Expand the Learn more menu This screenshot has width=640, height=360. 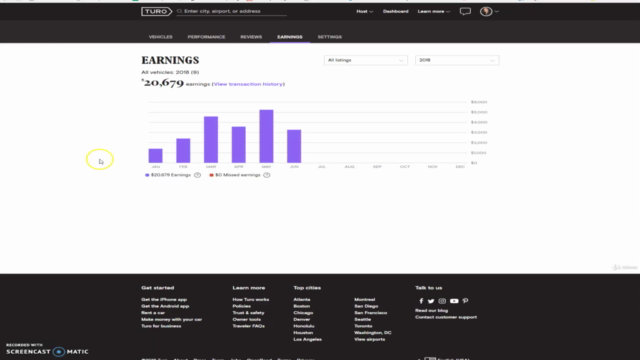[x=433, y=11]
